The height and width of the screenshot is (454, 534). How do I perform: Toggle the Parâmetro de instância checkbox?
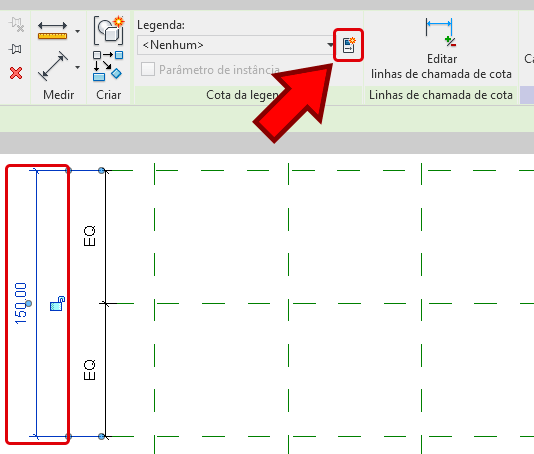point(148,69)
